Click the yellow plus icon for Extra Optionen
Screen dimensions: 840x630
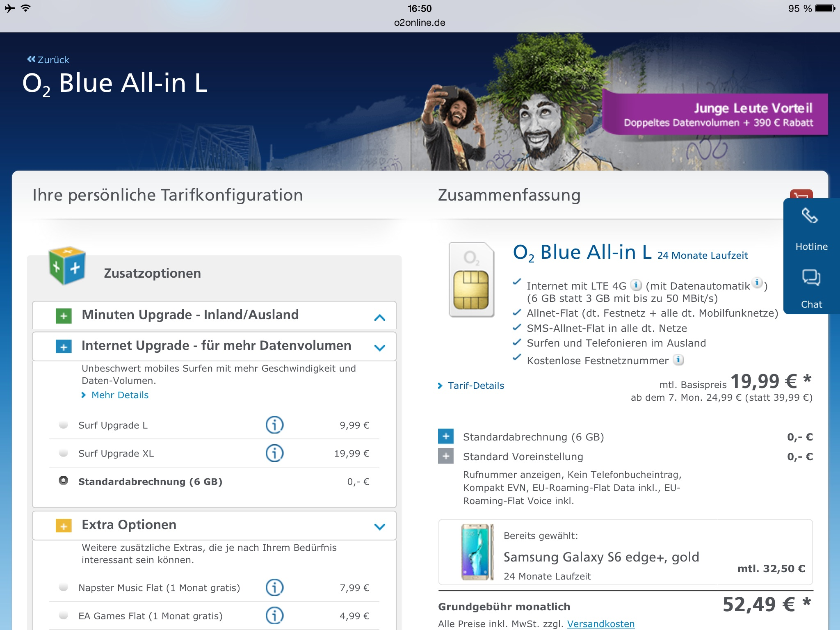(x=64, y=526)
